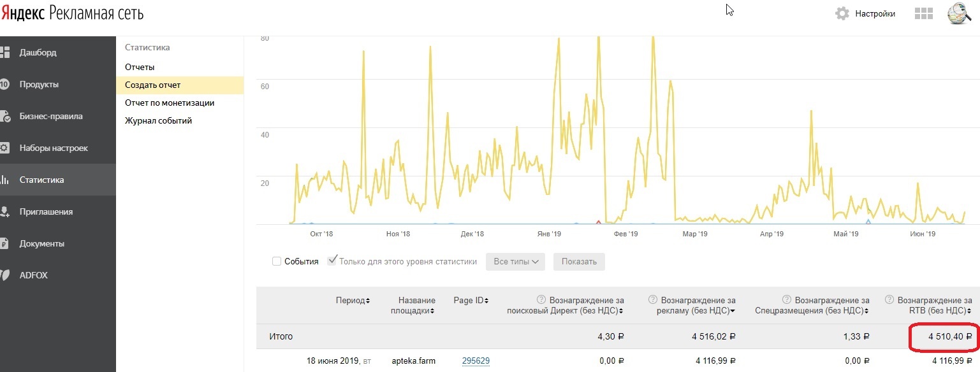The width and height of the screenshot is (980, 372).
Task: Go to Отчеты submenu item
Action: (140, 67)
